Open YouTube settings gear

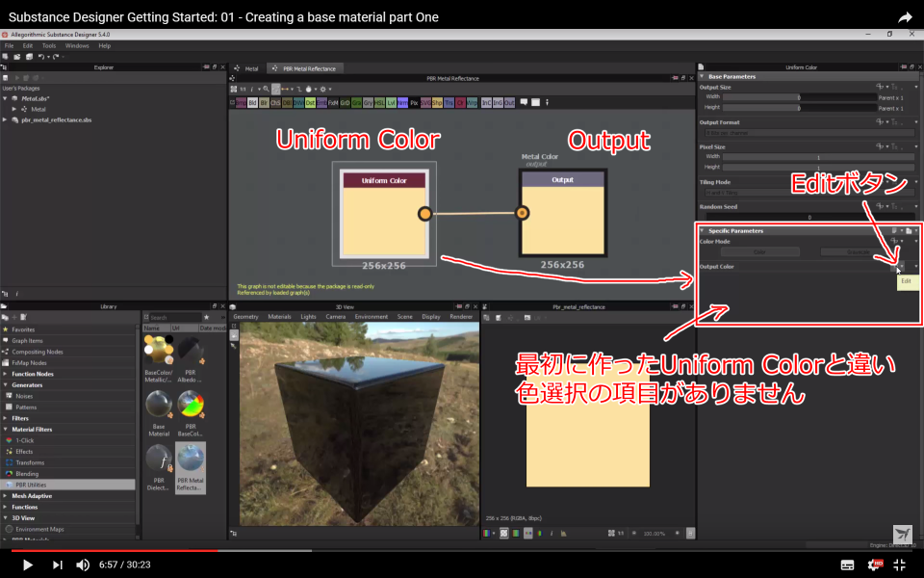click(874, 565)
